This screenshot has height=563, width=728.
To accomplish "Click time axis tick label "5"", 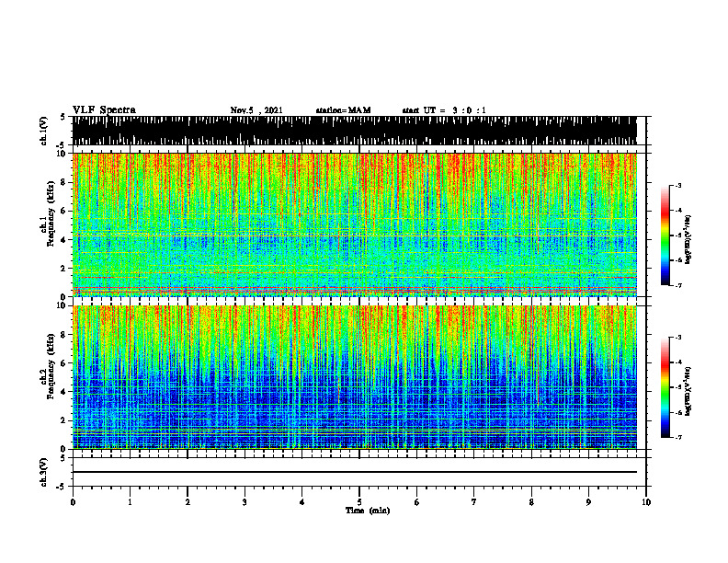I will [359, 502].
